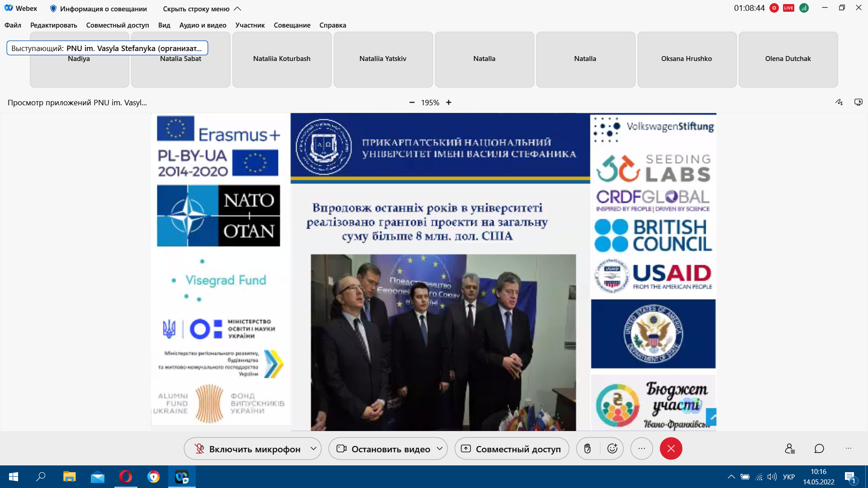Click the recording indicator icon
Viewport: 868px width, 488px height.
pos(774,8)
